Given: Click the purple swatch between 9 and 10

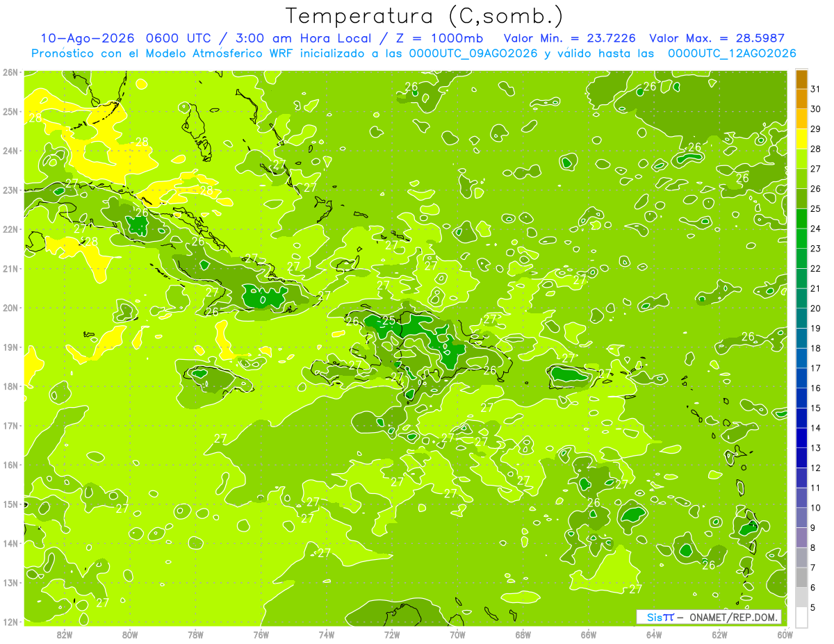Looking at the screenshot, I should (x=801, y=517).
